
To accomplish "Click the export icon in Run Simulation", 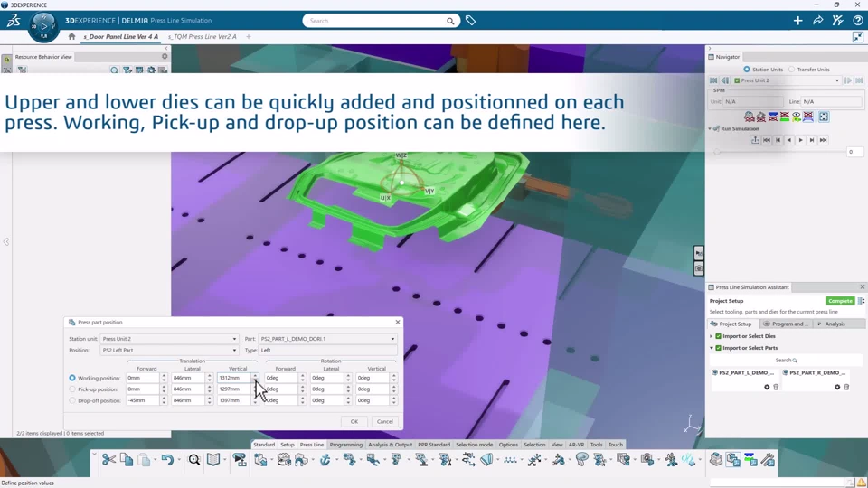I will pyautogui.click(x=755, y=140).
